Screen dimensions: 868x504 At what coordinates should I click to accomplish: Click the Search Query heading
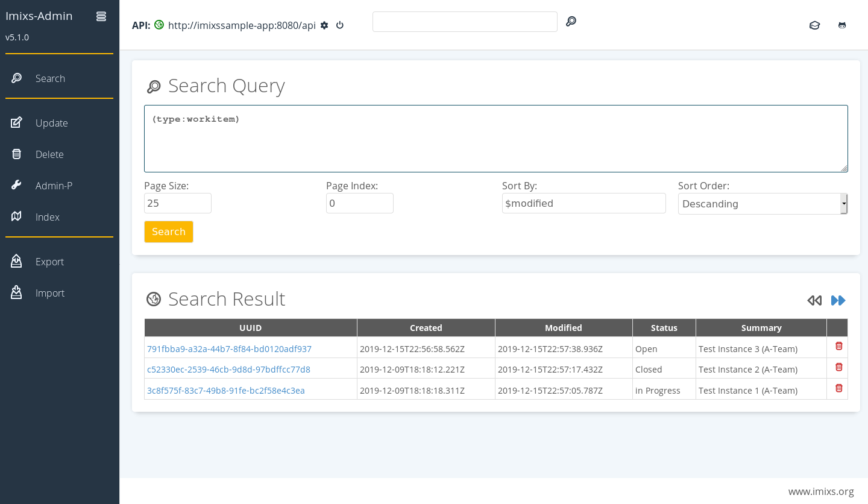pos(227,86)
